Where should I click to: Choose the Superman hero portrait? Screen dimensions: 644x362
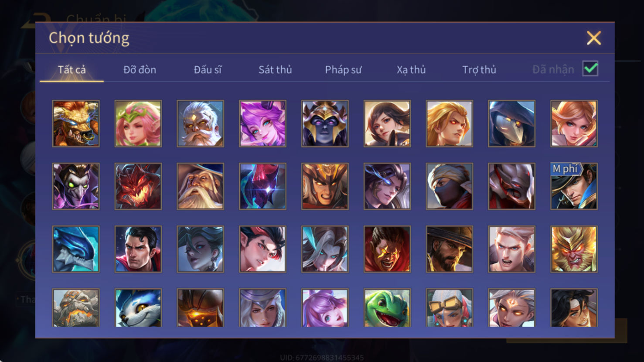click(x=138, y=249)
